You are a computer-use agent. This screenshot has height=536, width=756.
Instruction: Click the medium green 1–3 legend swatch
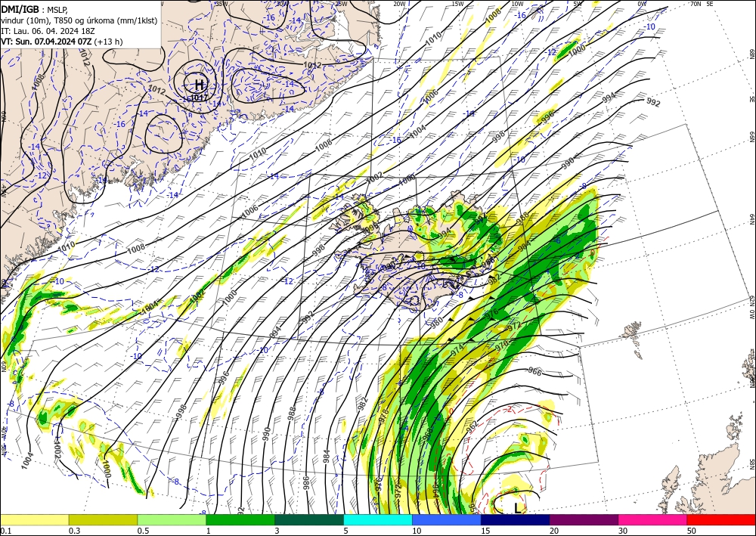click(x=240, y=519)
